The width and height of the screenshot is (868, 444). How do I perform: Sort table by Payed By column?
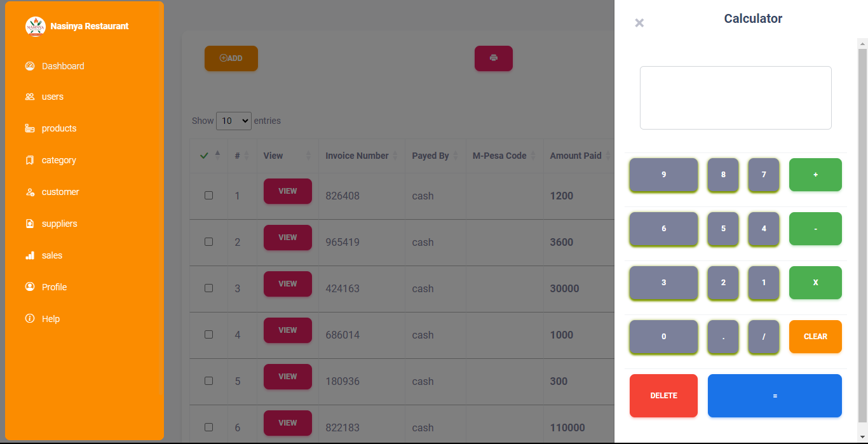455,156
